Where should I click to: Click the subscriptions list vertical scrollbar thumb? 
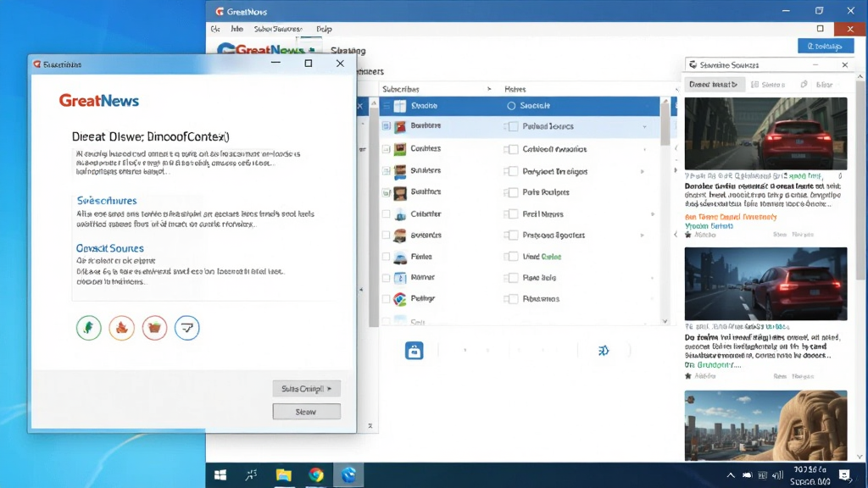(x=665, y=124)
